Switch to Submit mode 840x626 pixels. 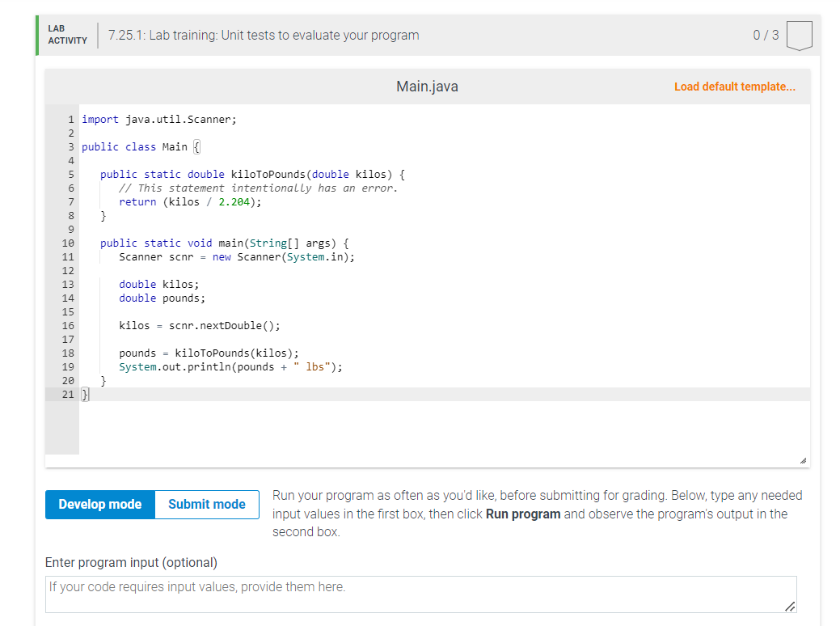coord(206,504)
